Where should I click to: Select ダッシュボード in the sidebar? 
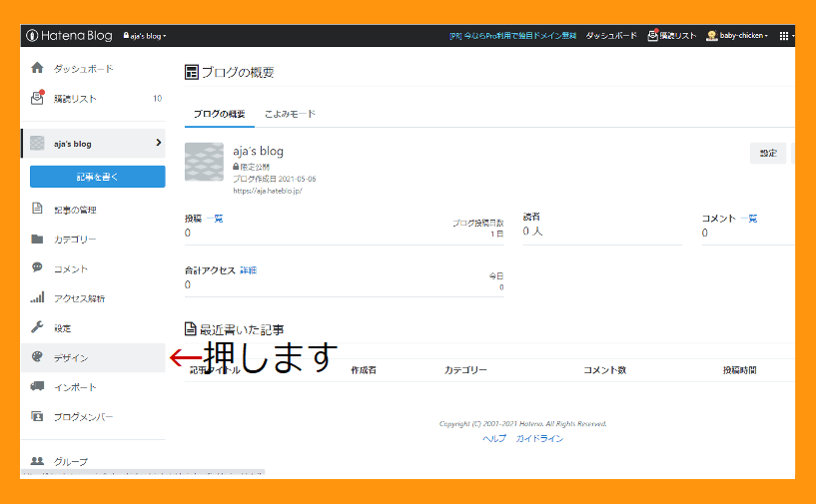click(83, 69)
